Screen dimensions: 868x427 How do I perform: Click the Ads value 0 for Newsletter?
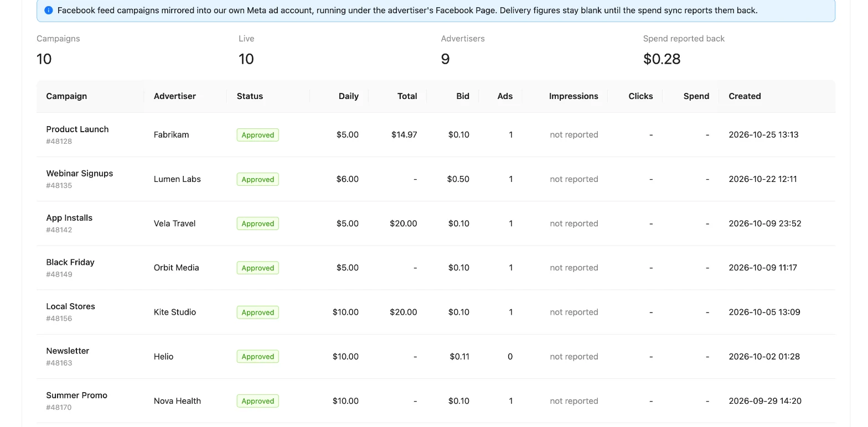click(x=510, y=357)
